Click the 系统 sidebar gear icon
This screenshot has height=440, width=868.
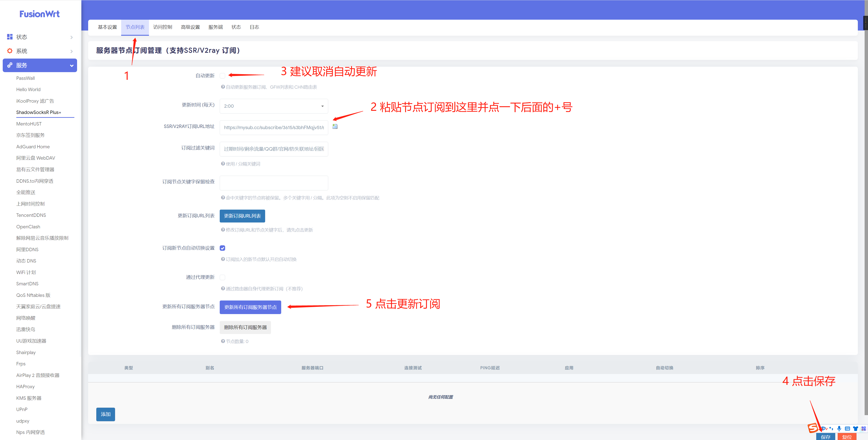[x=10, y=51]
